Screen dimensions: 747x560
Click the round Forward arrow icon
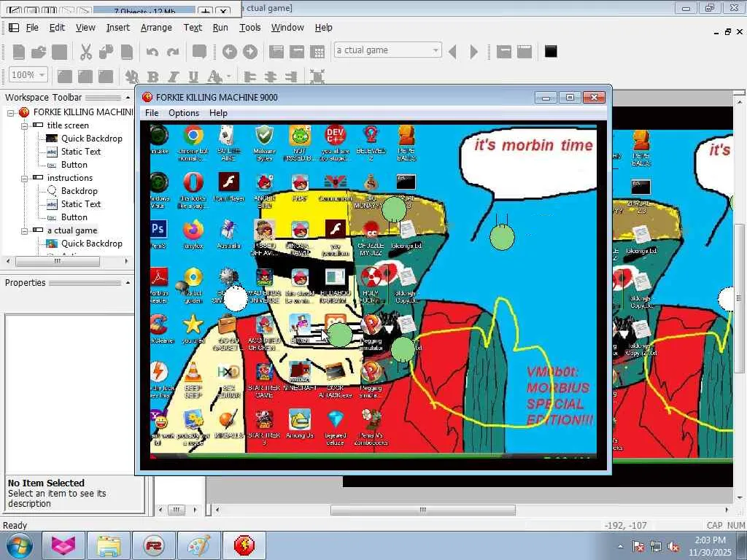pos(250,52)
